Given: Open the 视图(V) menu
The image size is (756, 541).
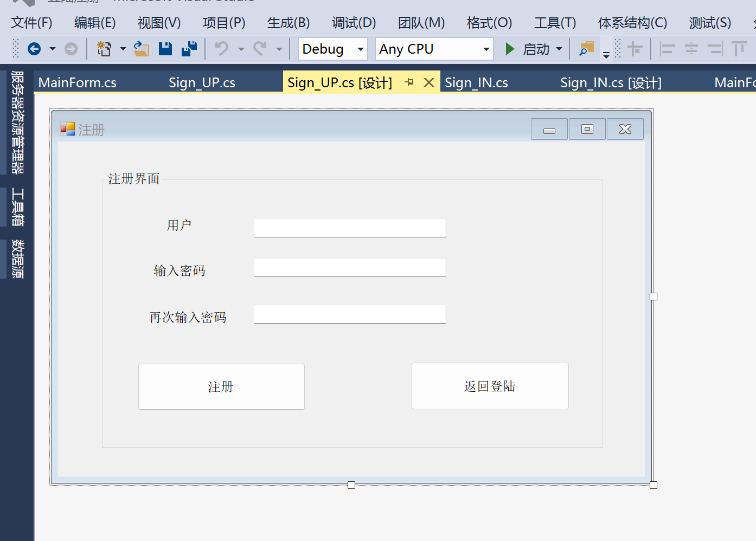Looking at the screenshot, I should click(x=159, y=23).
